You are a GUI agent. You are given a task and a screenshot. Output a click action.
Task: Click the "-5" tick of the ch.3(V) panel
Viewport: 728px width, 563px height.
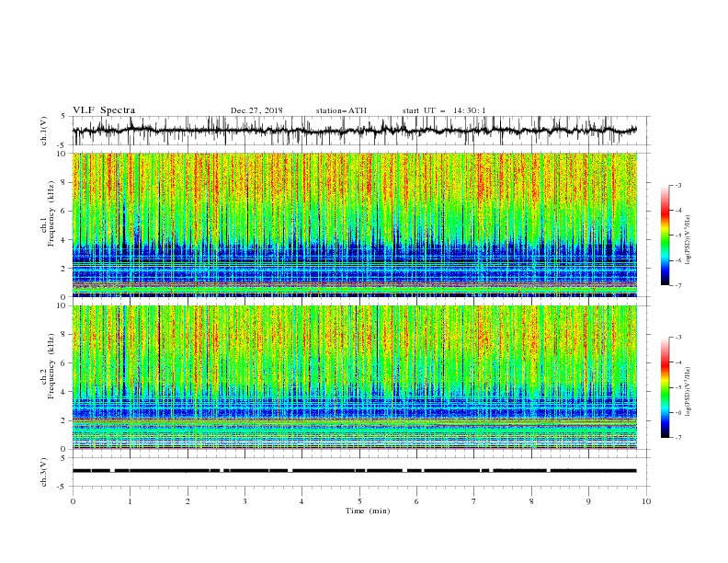63,487
